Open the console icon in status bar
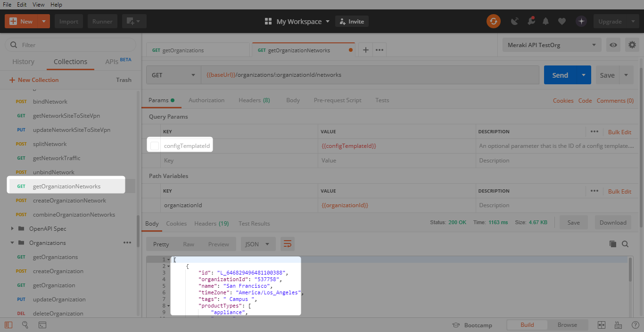The image size is (644, 332). click(42, 325)
